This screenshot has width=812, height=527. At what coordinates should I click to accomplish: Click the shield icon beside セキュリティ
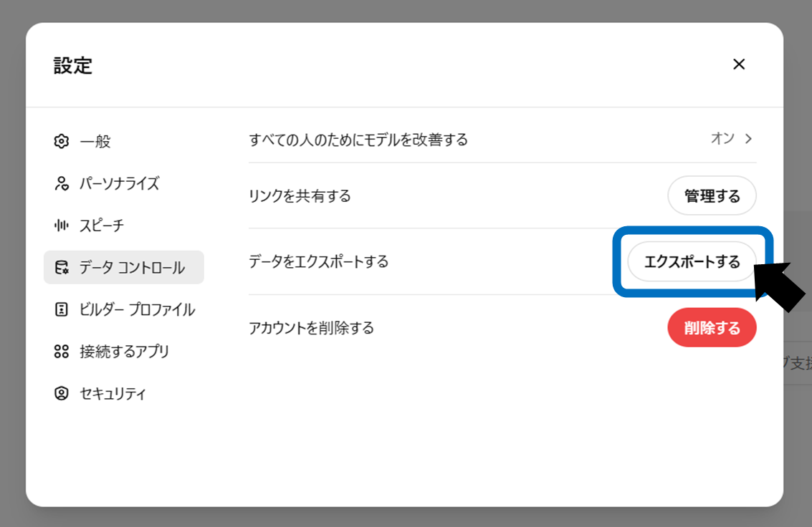point(62,394)
